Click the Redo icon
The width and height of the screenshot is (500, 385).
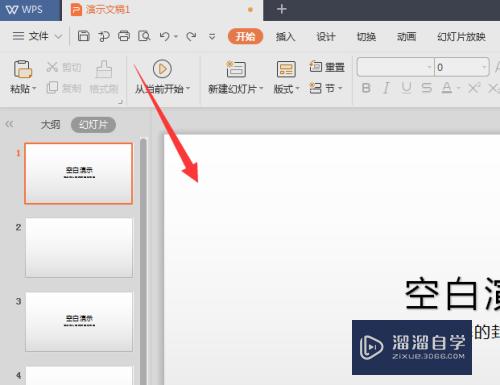pos(191,36)
